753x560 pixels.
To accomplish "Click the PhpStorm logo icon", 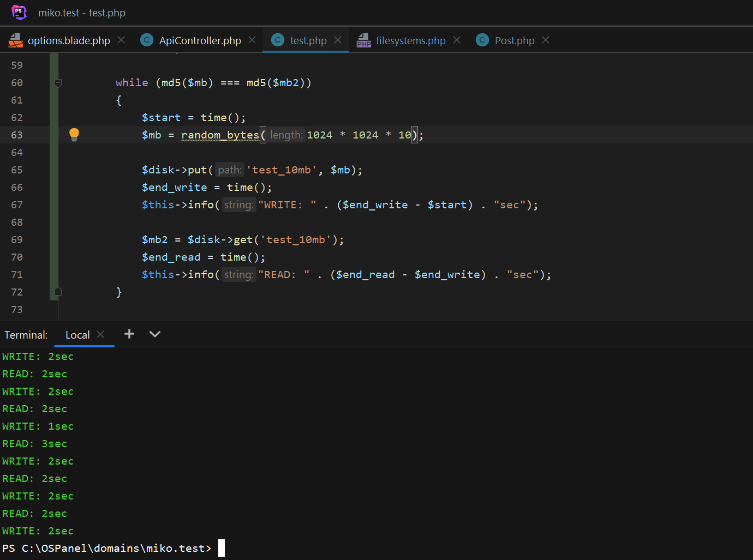I will coord(19,12).
